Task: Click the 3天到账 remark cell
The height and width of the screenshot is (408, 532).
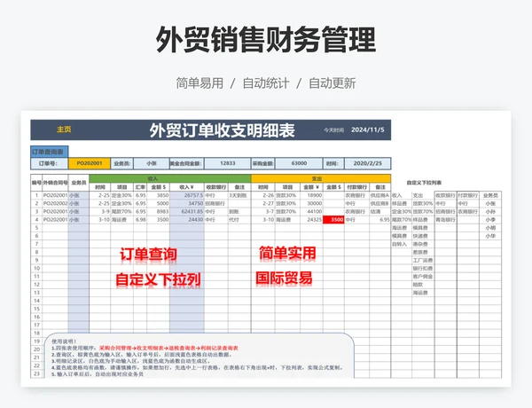Action: click(x=239, y=195)
